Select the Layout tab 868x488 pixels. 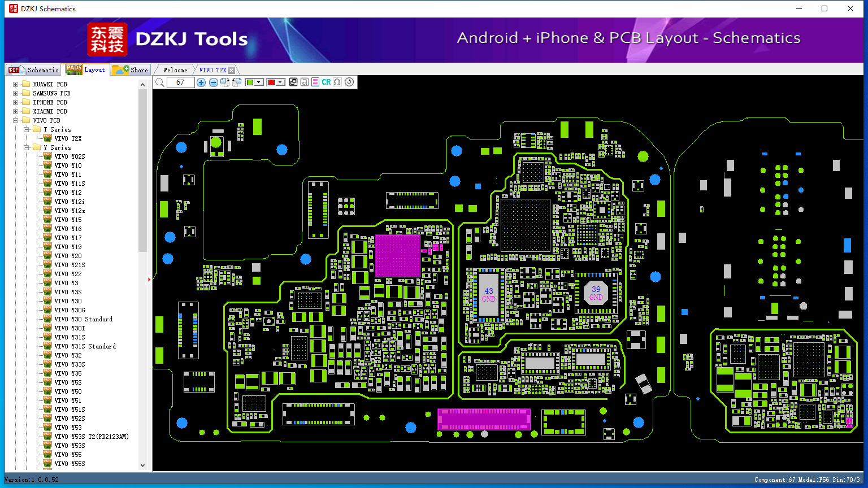86,69
